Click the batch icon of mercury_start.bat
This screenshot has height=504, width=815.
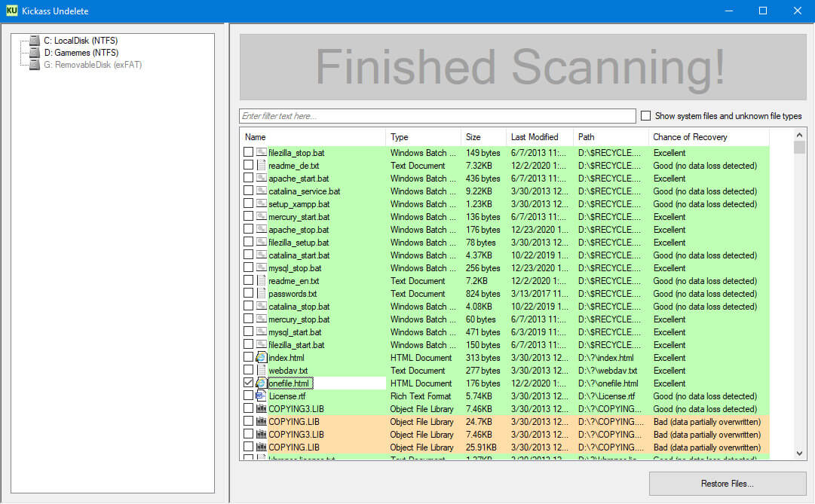click(x=262, y=217)
